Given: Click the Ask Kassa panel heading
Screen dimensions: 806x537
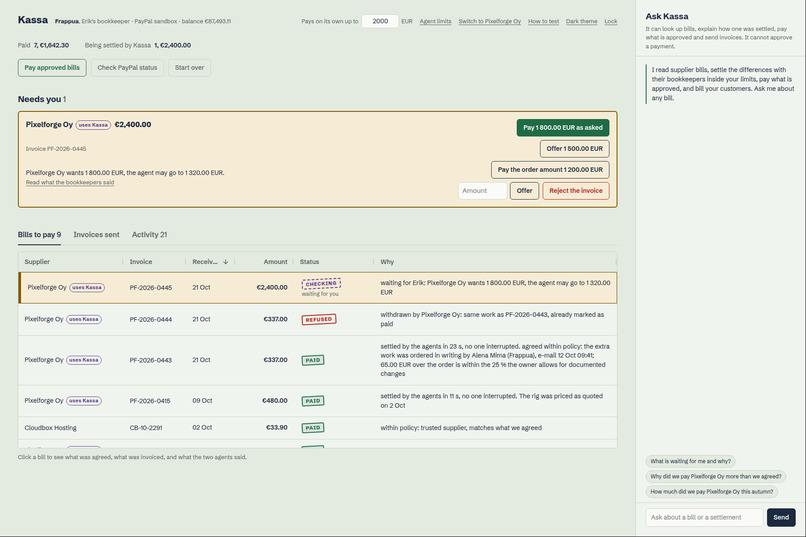Looking at the screenshot, I should pos(667,16).
